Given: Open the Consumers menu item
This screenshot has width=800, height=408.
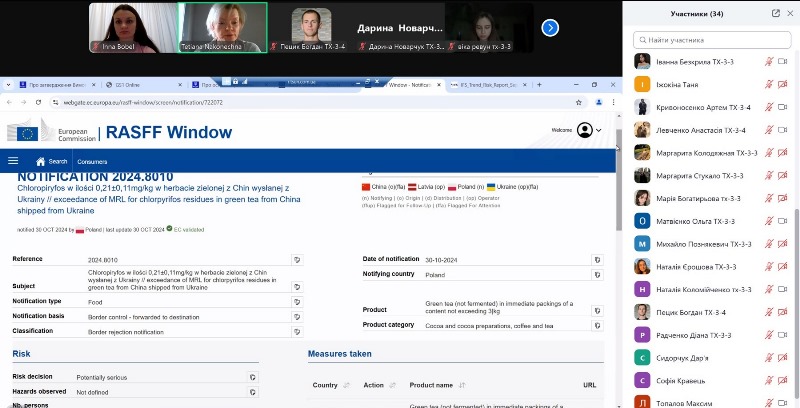Looking at the screenshot, I should [92, 161].
